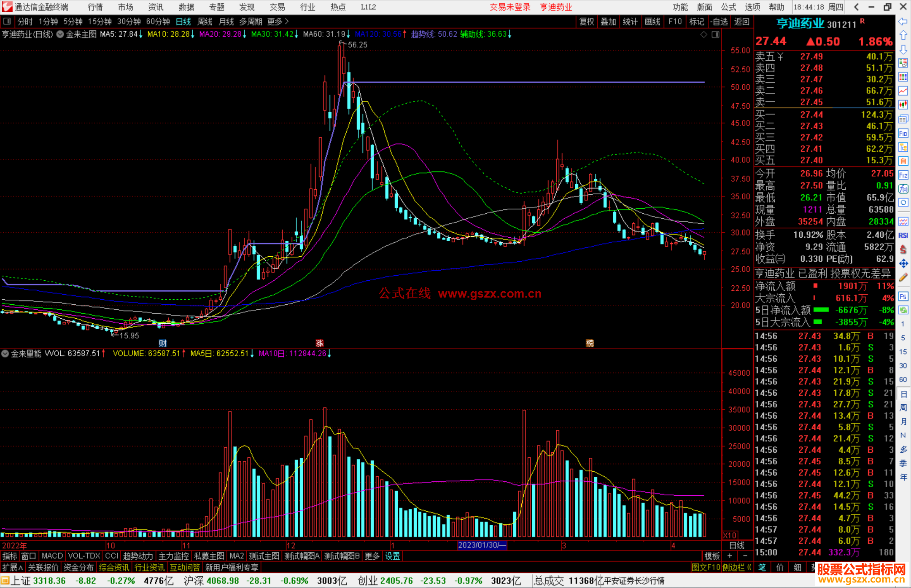
Task: Open the 公式 menu
Action: pos(728,7)
